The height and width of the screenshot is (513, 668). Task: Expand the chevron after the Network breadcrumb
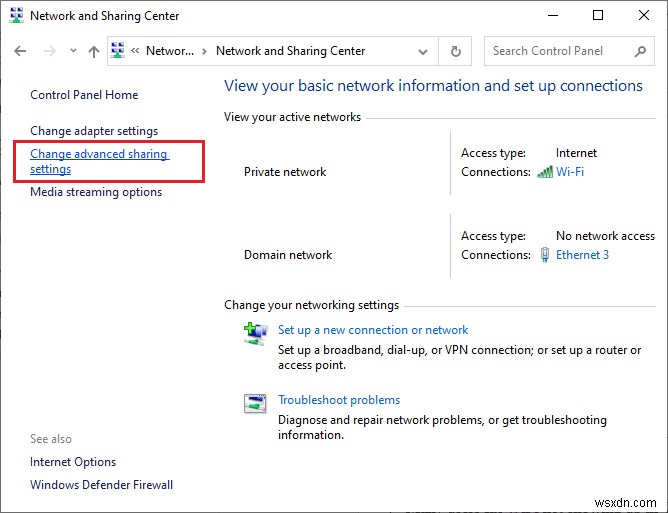point(204,51)
